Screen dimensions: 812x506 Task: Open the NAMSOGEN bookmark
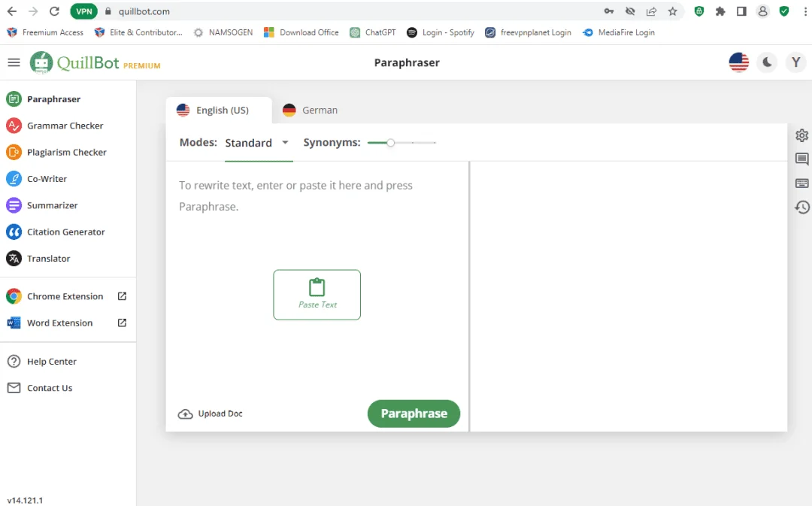pos(223,32)
